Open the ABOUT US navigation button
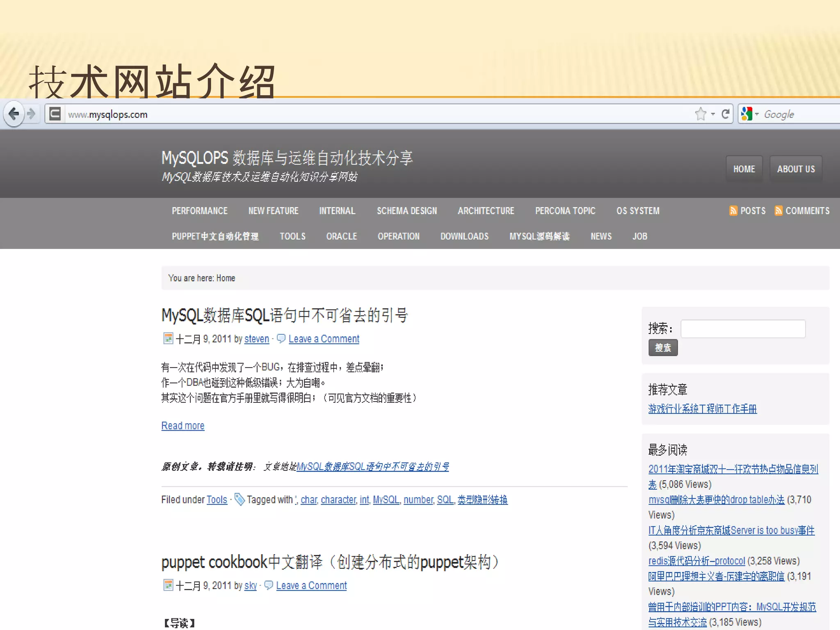Screen dimensions: 840x630 pyautogui.click(x=796, y=169)
